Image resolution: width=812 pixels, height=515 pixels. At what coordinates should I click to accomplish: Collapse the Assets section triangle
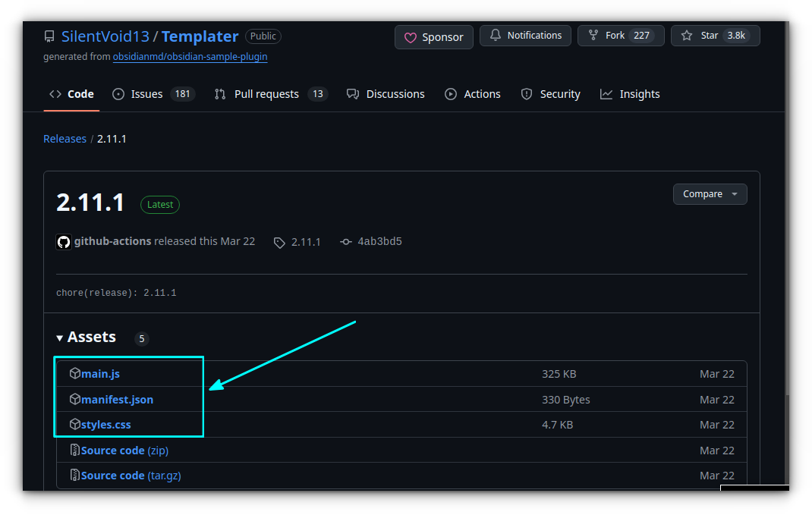point(60,338)
